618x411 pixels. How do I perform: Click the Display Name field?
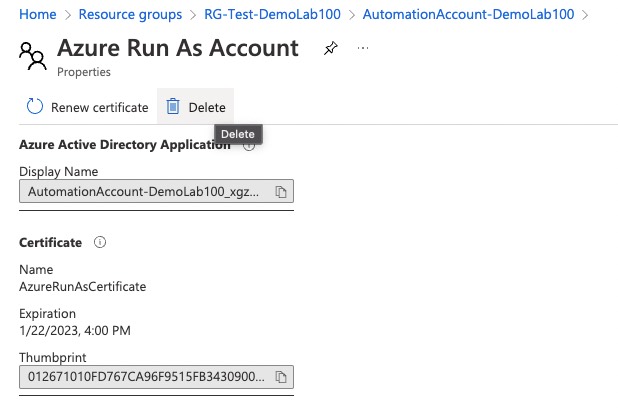156,191
